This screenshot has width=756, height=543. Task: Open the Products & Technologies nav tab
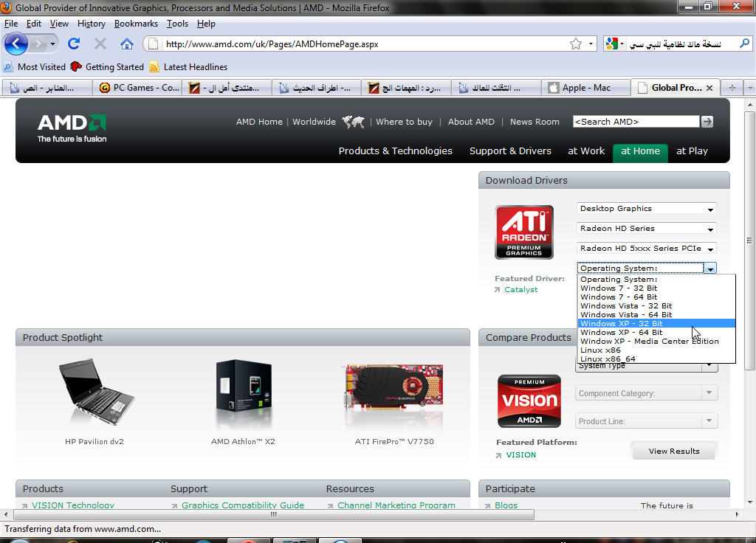click(x=396, y=151)
